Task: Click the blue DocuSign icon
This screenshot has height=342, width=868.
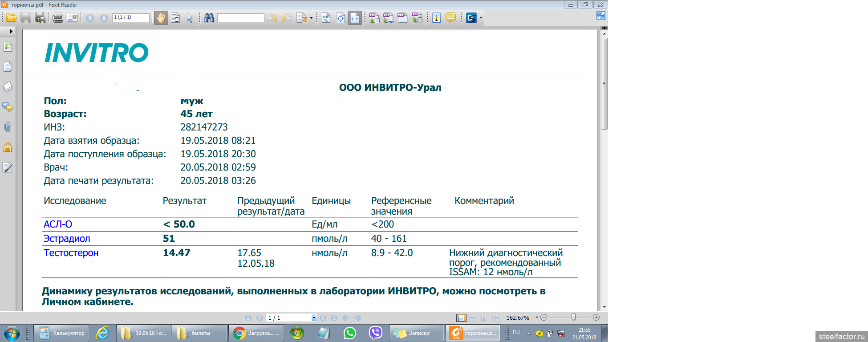Action: [471, 18]
